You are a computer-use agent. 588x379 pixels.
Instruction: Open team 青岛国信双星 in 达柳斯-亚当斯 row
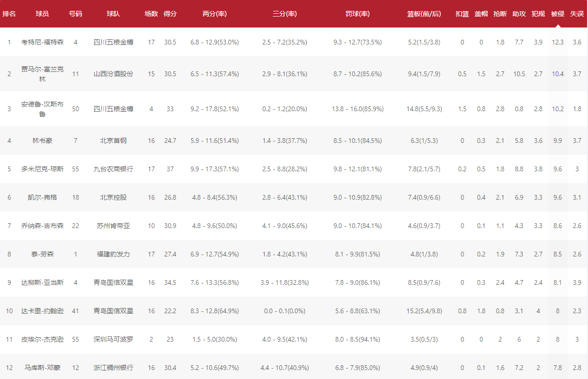coord(113,282)
